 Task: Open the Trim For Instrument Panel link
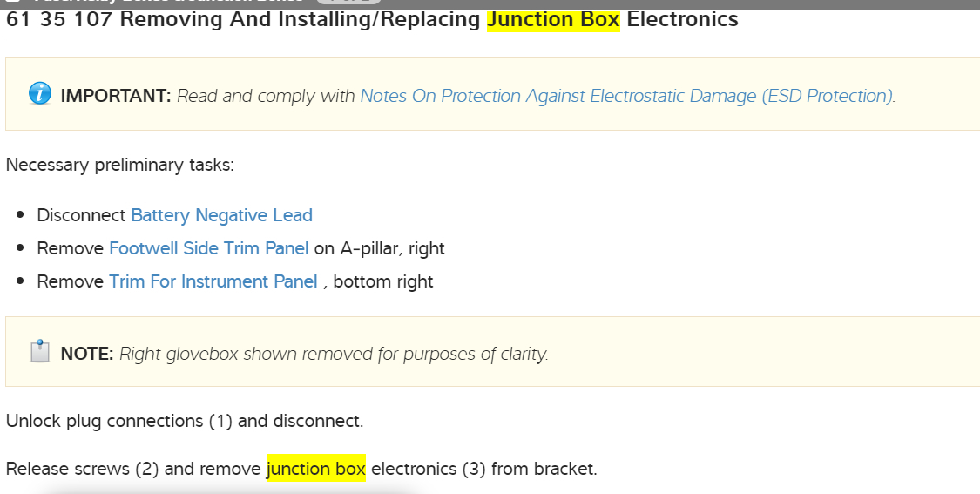(x=213, y=281)
